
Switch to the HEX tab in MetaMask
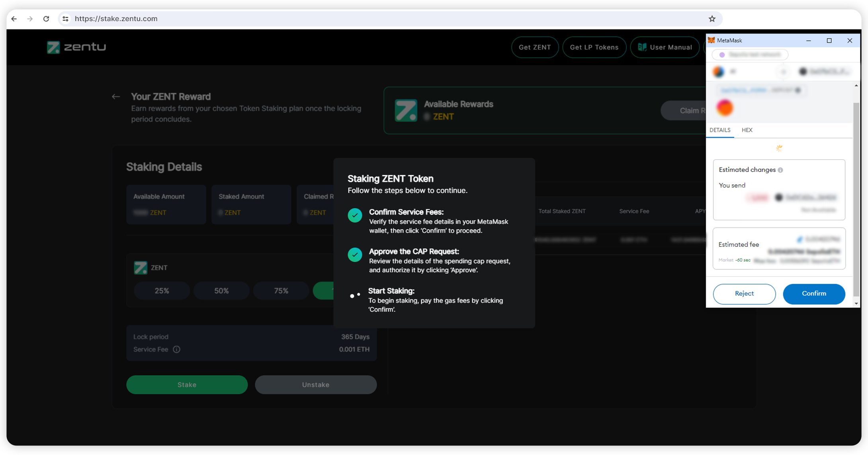(747, 130)
